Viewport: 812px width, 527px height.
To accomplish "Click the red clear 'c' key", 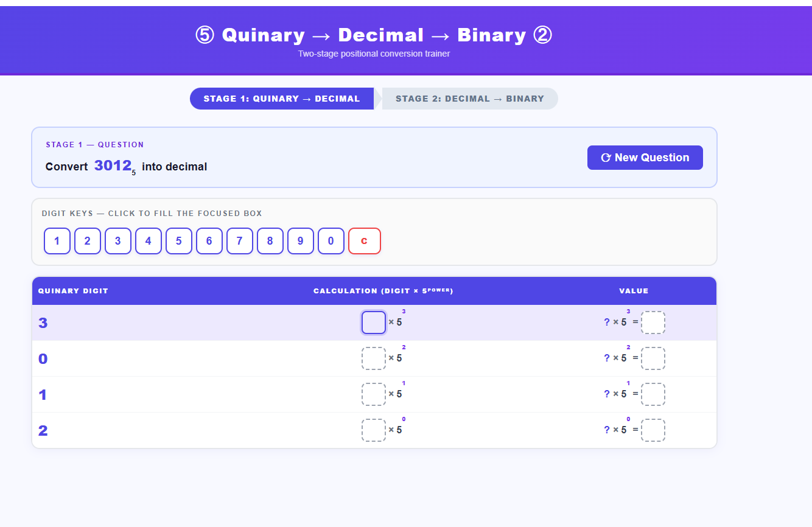I will point(364,241).
